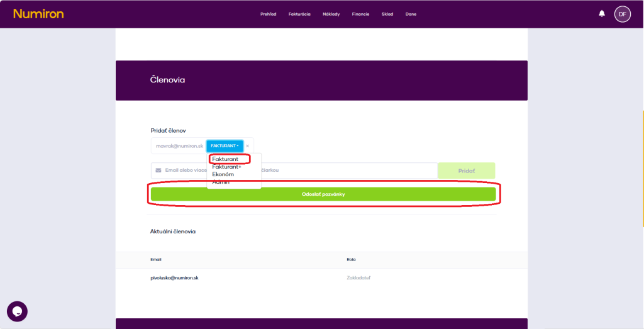Click the notification bell icon
This screenshot has height=329, width=644.
coord(602,14)
